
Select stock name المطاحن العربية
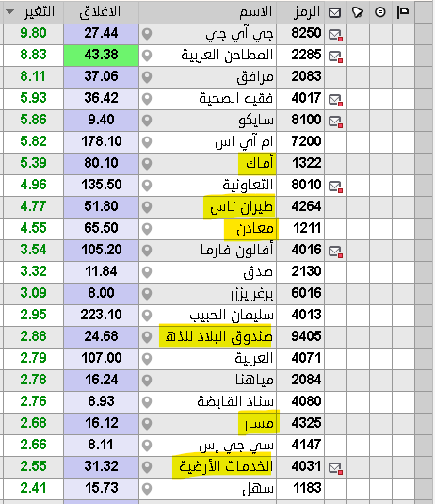pos(227,55)
